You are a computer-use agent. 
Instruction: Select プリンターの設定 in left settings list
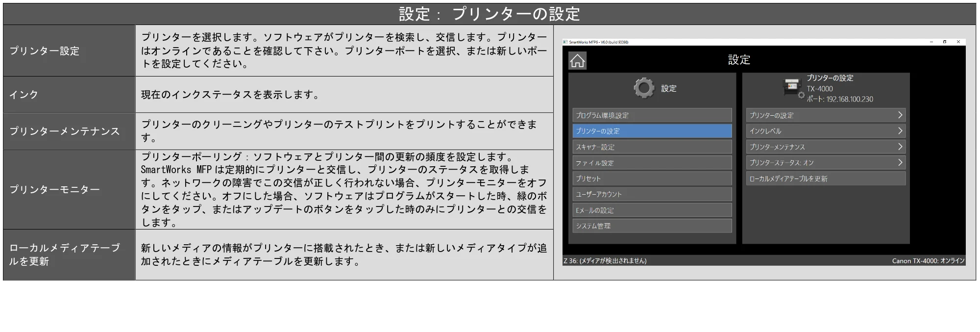pos(652,131)
